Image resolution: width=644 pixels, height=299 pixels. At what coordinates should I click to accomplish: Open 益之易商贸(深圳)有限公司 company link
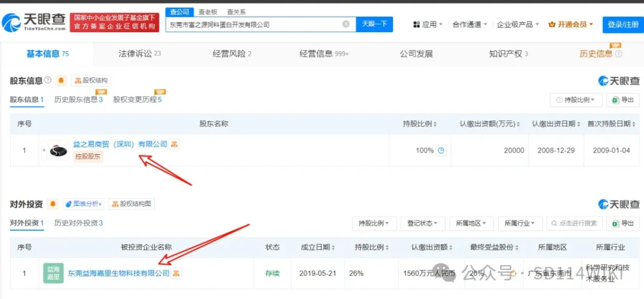120,144
